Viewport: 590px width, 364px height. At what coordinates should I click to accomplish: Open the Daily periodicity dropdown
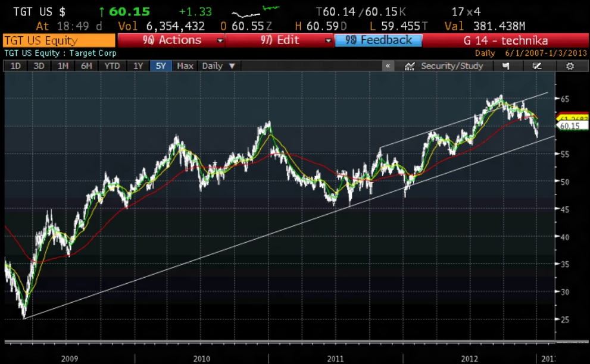pos(218,66)
